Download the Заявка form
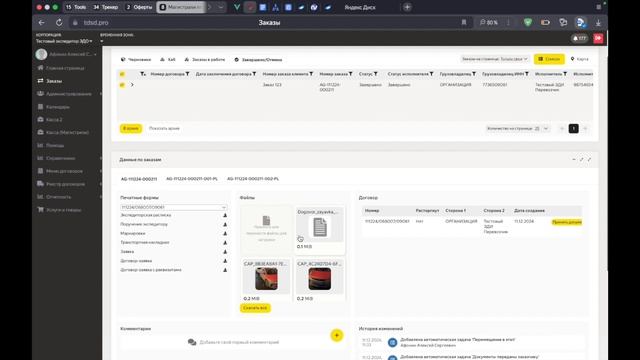The image size is (640, 360). pyautogui.click(x=225, y=252)
